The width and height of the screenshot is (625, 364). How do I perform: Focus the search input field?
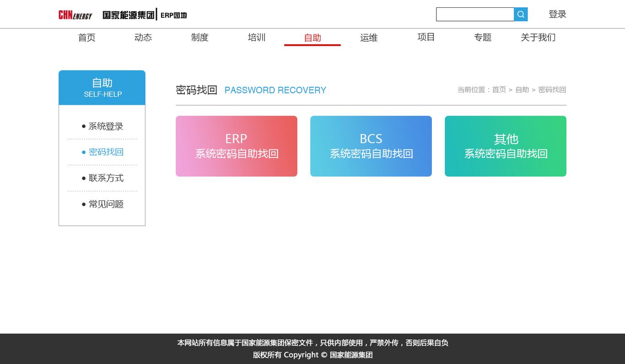(475, 14)
